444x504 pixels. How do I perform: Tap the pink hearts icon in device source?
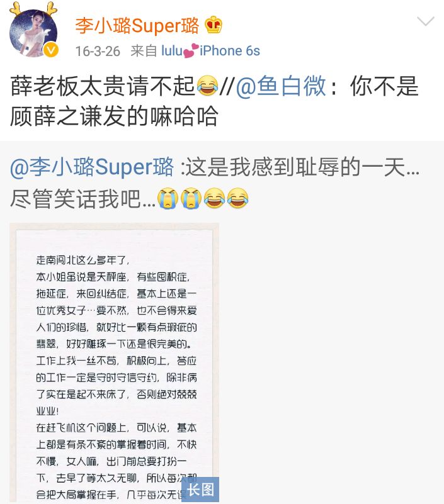tap(191, 51)
